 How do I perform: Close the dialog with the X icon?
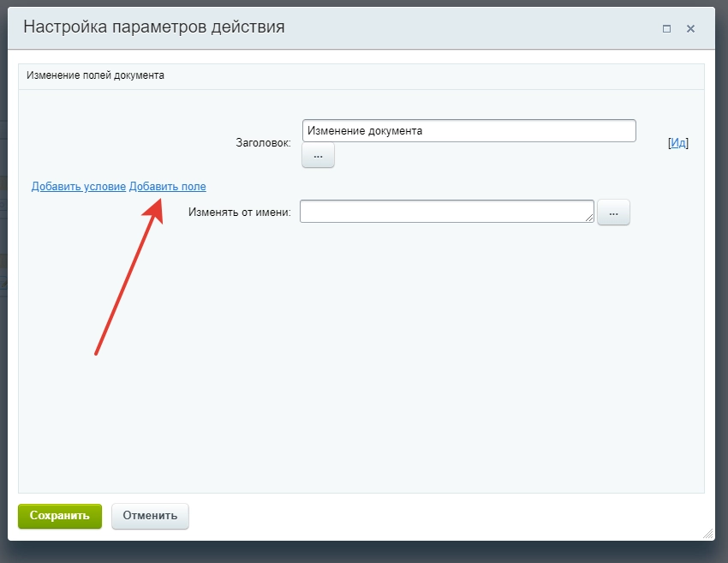coord(690,28)
